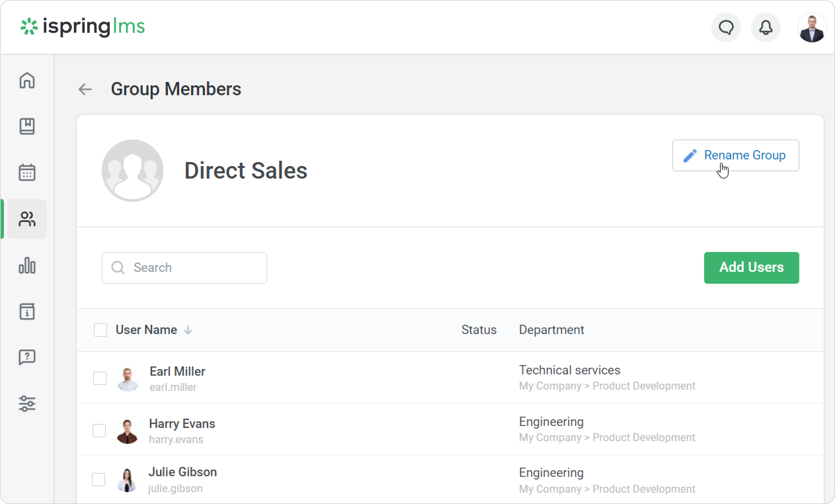Go back using the left arrow

[85, 89]
